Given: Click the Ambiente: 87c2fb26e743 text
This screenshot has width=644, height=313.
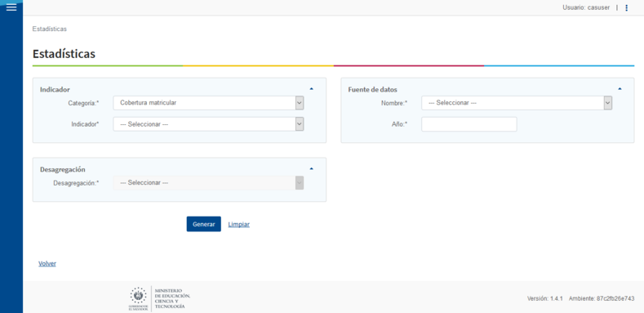Looking at the screenshot, I should (x=602, y=298).
